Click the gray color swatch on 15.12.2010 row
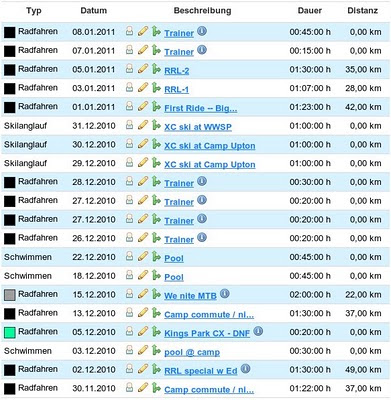391x400 pixels. coord(10,295)
